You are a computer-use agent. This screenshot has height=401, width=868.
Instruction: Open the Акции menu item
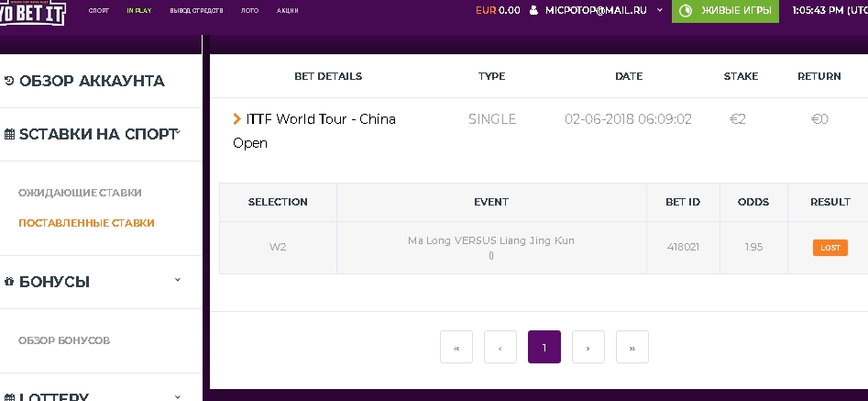[x=287, y=10]
